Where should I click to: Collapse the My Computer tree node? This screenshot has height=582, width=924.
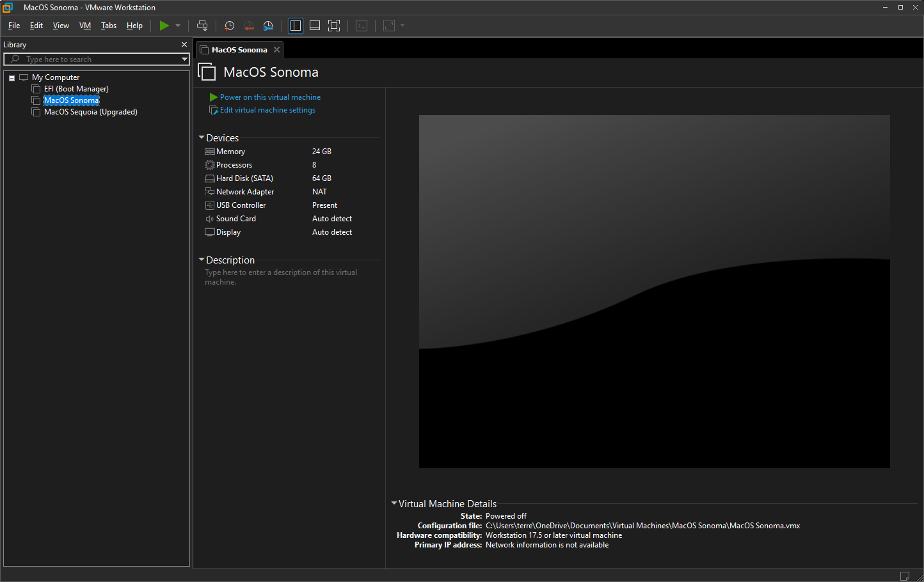coord(12,78)
